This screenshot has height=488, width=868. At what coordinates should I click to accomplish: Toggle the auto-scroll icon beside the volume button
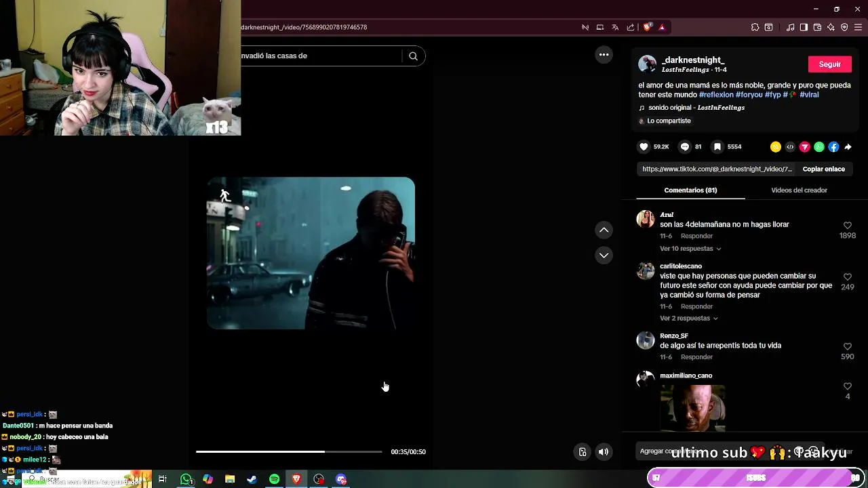582,452
